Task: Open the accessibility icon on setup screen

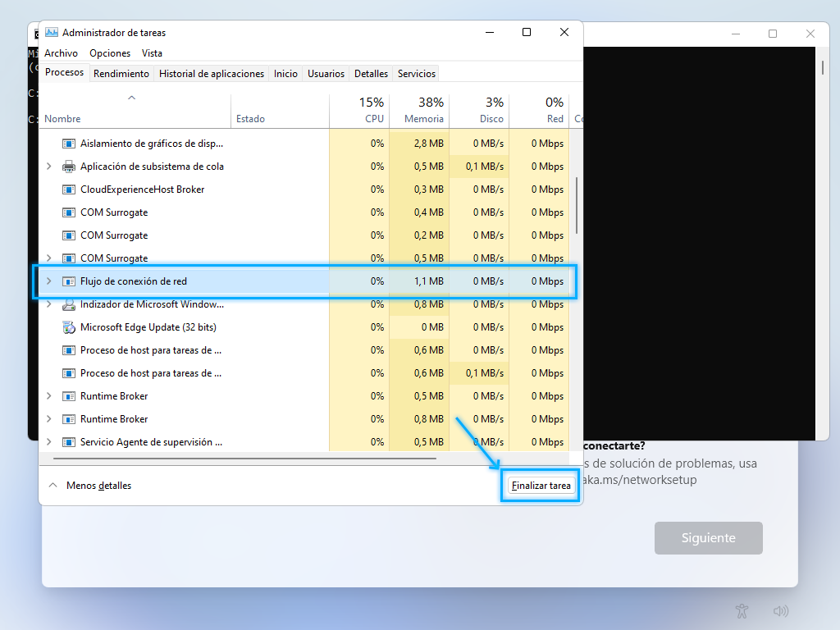Action: click(x=742, y=610)
